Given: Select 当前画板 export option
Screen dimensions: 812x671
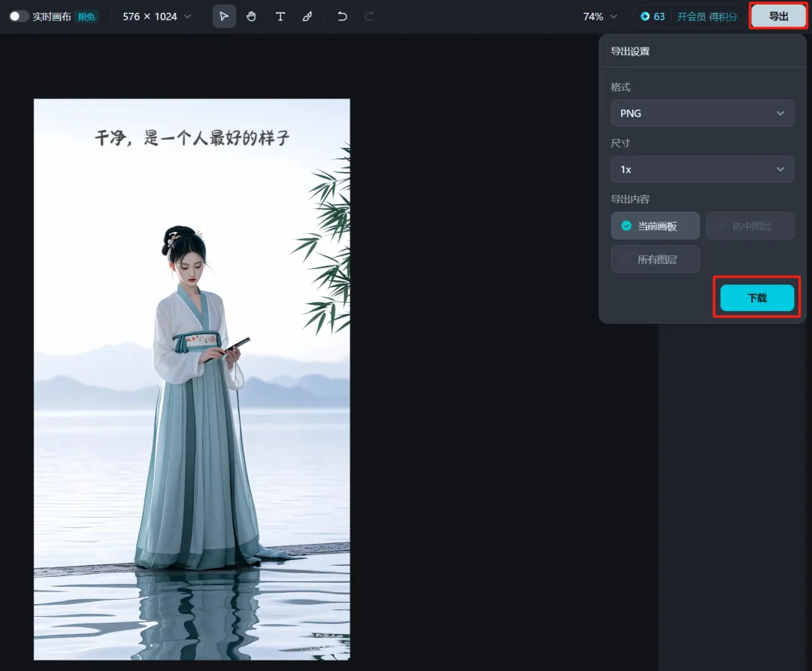Looking at the screenshot, I should [655, 226].
